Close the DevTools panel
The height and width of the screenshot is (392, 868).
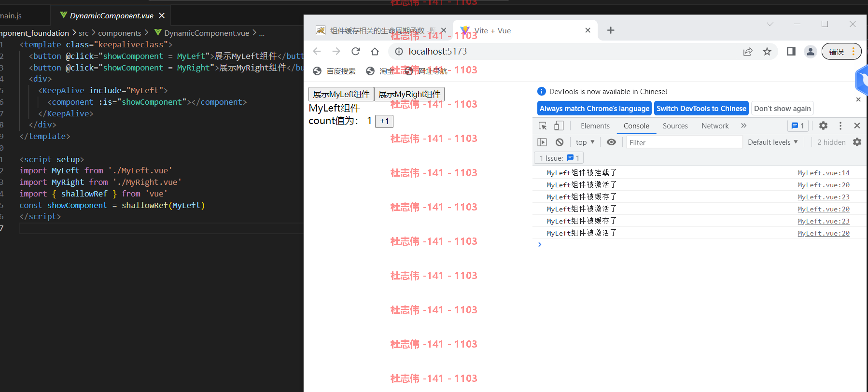(857, 126)
